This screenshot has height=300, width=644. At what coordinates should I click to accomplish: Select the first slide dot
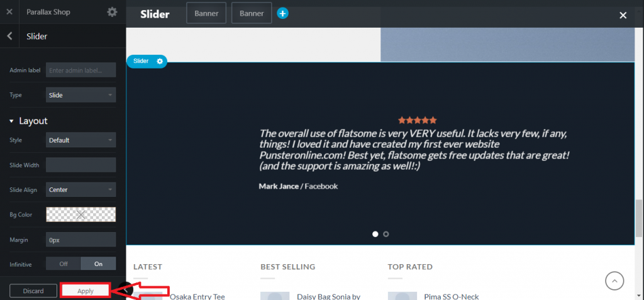(375, 234)
